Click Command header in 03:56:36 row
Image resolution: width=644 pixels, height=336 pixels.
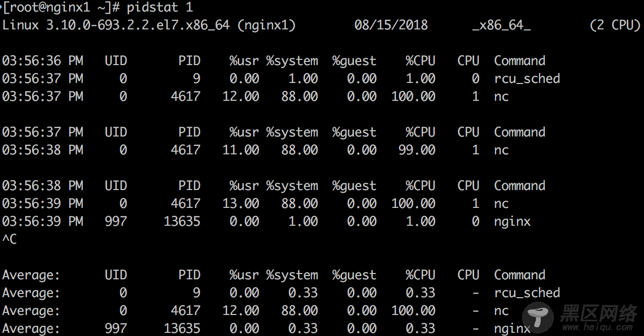coord(519,61)
